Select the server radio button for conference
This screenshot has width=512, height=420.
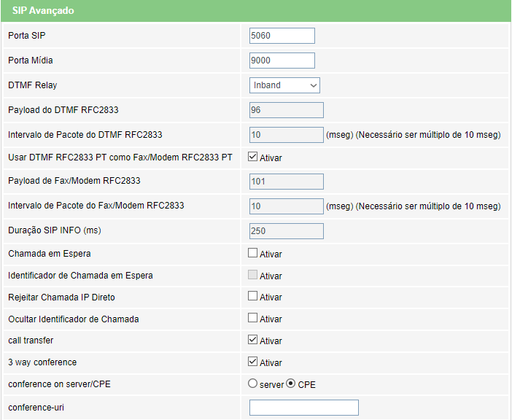pyautogui.click(x=252, y=384)
